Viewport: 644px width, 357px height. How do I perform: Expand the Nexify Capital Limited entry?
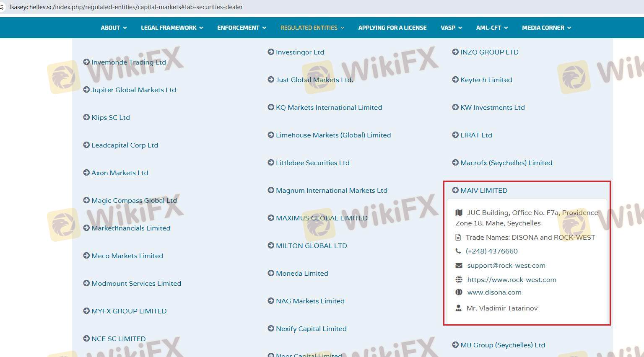click(311, 329)
